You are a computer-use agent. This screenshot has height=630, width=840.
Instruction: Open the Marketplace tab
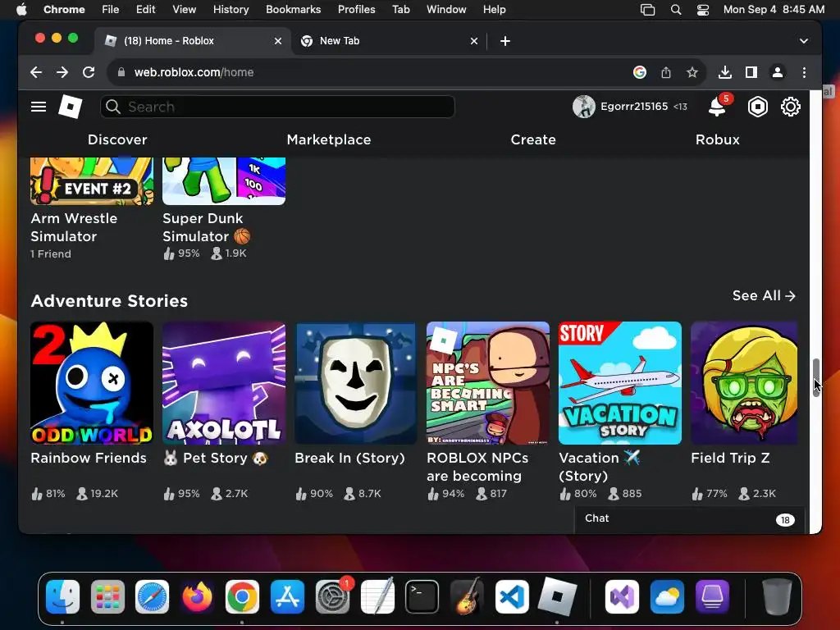(329, 139)
